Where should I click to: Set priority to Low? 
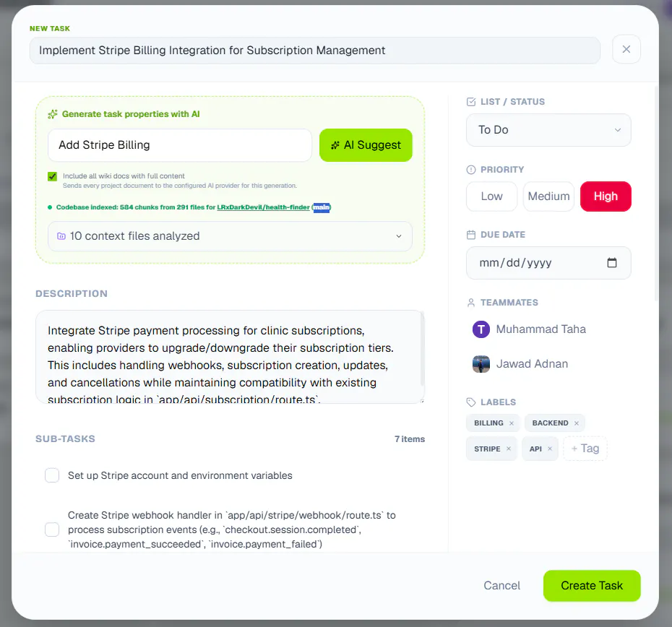(491, 196)
